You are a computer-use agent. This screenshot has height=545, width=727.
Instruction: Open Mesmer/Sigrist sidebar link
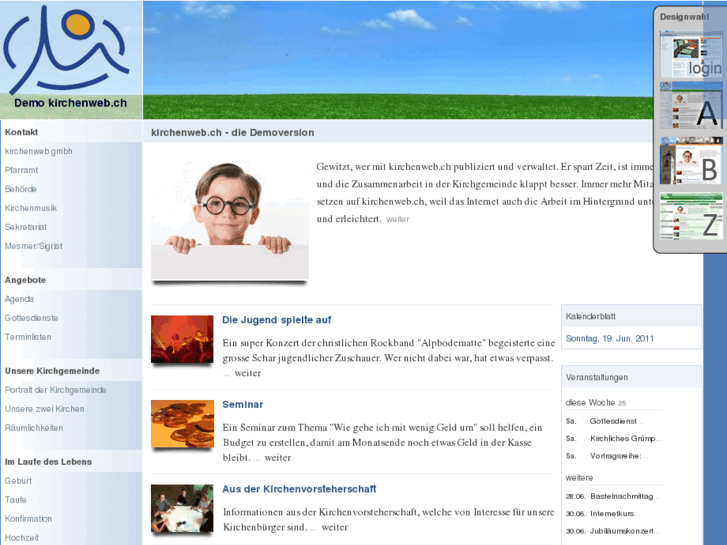pos(33,246)
